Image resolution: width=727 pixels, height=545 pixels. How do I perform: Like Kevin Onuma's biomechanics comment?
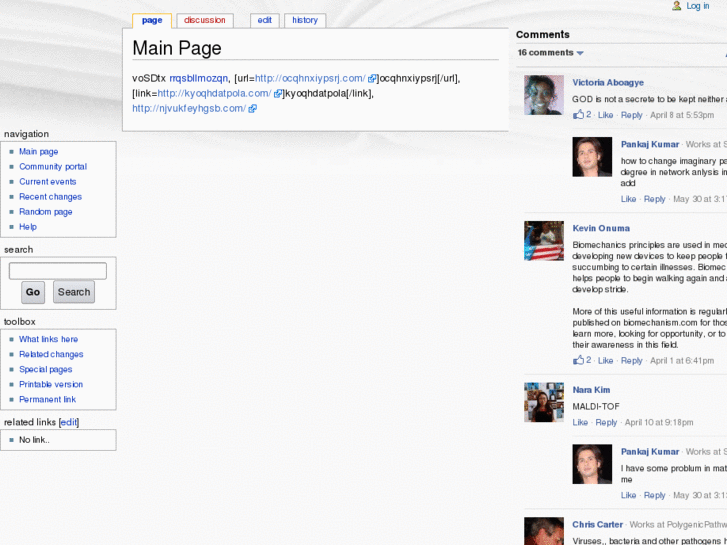[x=605, y=360]
